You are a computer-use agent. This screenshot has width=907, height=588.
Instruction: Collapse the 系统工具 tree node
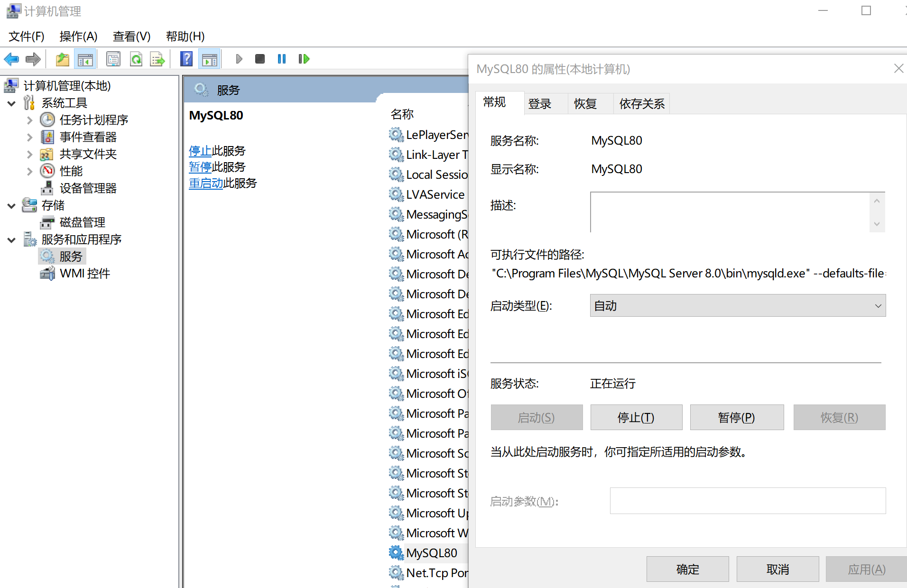(11, 103)
